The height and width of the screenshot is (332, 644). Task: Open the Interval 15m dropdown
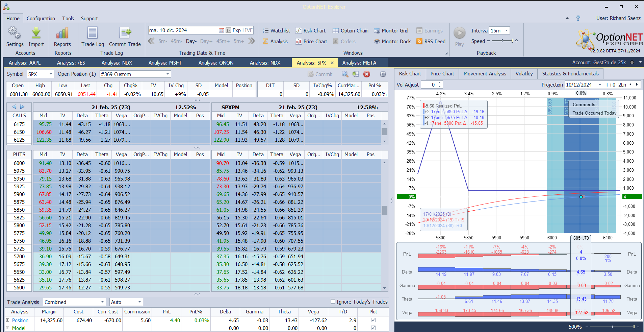506,31
